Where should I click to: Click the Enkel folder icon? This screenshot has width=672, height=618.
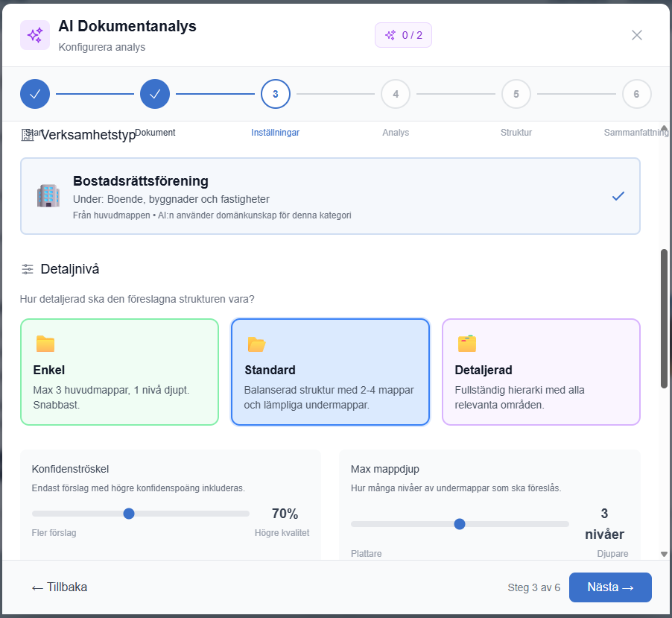pyautogui.click(x=45, y=344)
